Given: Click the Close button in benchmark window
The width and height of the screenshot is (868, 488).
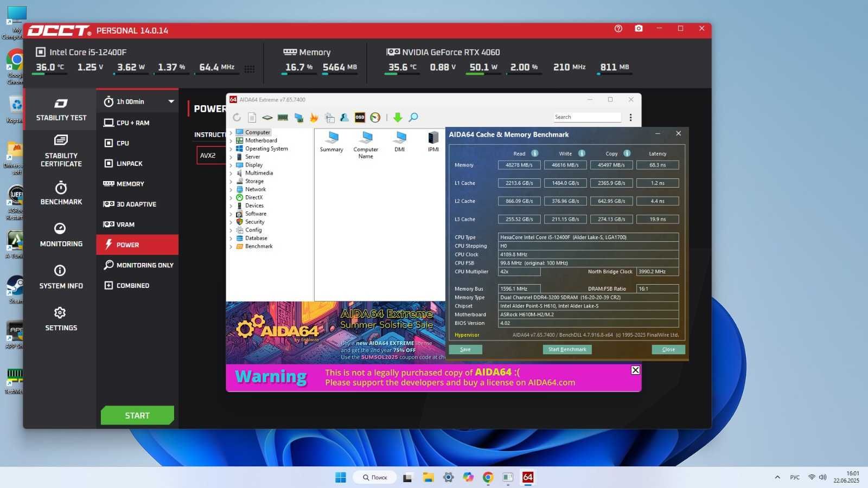Looking at the screenshot, I should tap(668, 349).
